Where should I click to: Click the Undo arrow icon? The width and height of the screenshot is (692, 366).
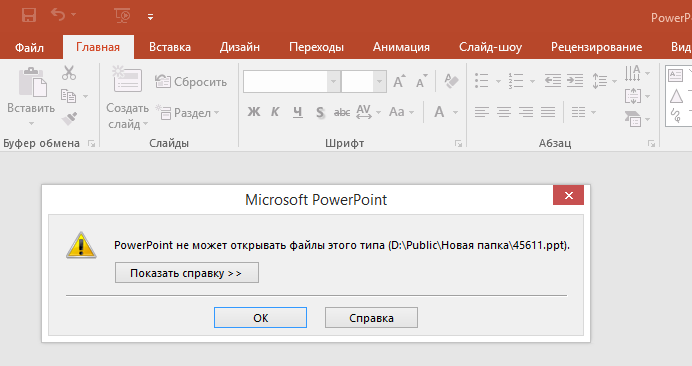coord(58,15)
